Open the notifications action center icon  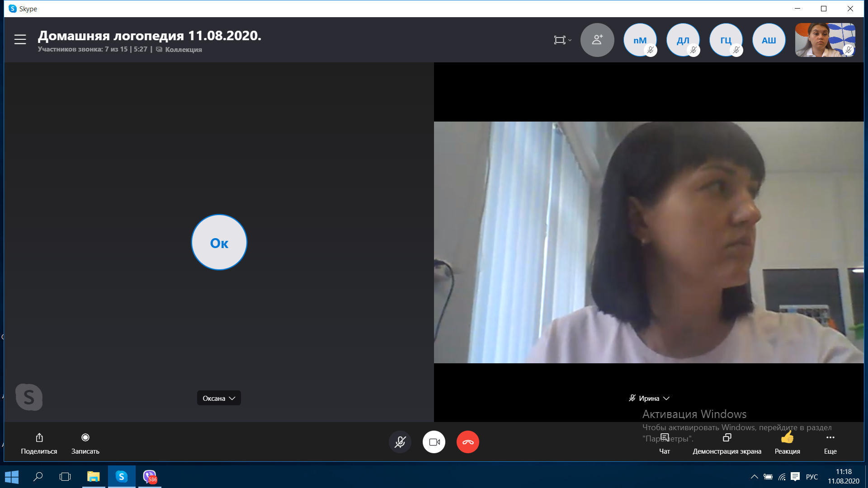click(x=795, y=477)
